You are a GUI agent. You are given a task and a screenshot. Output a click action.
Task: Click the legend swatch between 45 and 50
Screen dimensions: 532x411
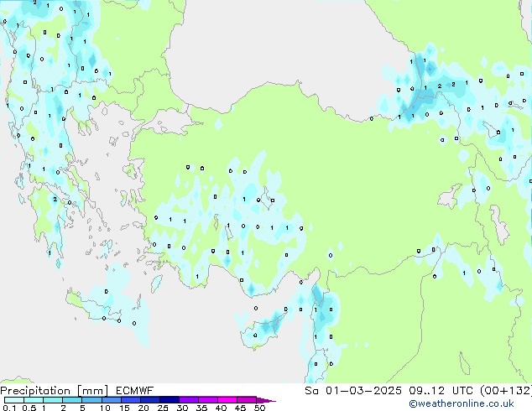click(x=247, y=400)
